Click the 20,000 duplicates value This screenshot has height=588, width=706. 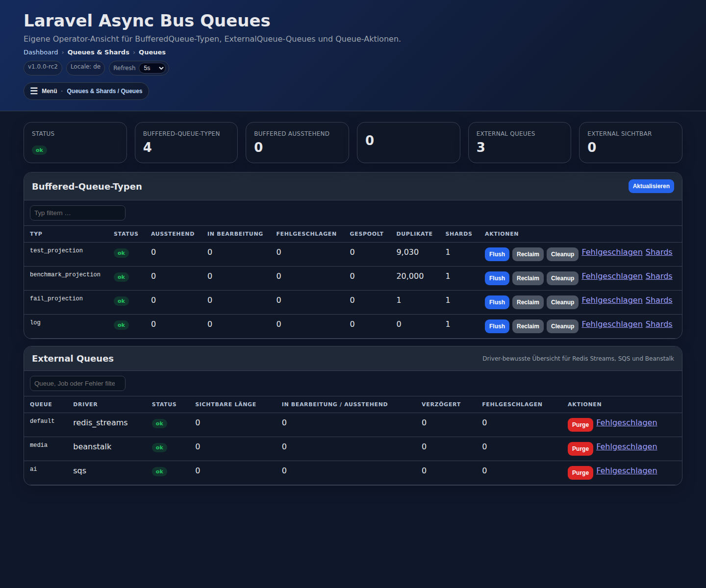(x=410, y=276)
